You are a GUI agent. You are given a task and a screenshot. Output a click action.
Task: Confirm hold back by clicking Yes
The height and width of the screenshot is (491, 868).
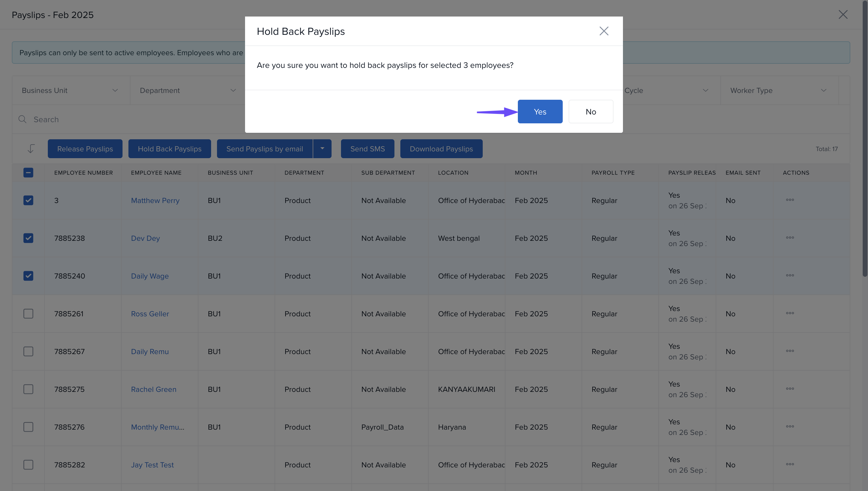point(540,112)
